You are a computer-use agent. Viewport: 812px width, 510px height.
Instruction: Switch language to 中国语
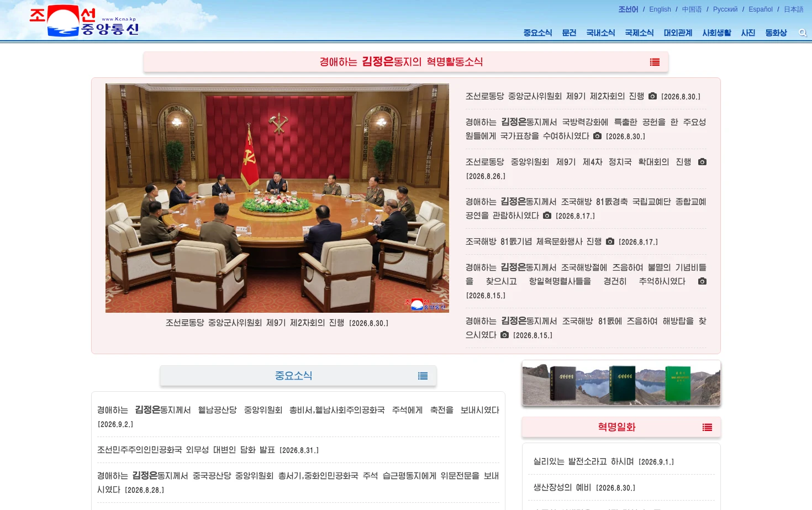(x=692, y=9)
